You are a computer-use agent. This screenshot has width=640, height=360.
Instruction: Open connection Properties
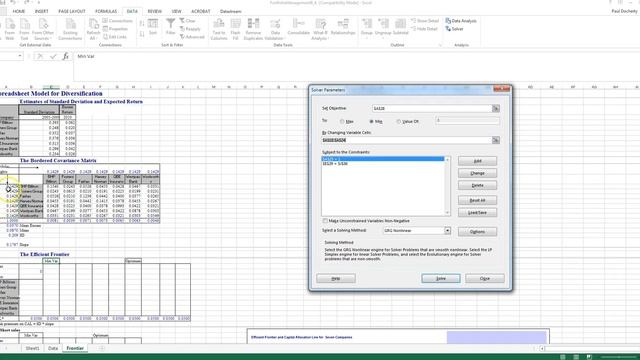[115, 29]
